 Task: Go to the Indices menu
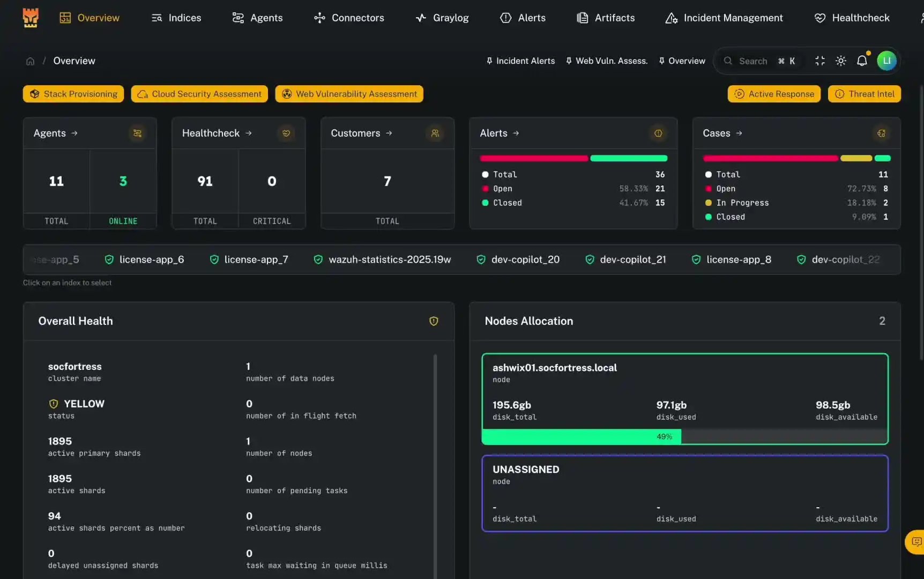(176, 18)
